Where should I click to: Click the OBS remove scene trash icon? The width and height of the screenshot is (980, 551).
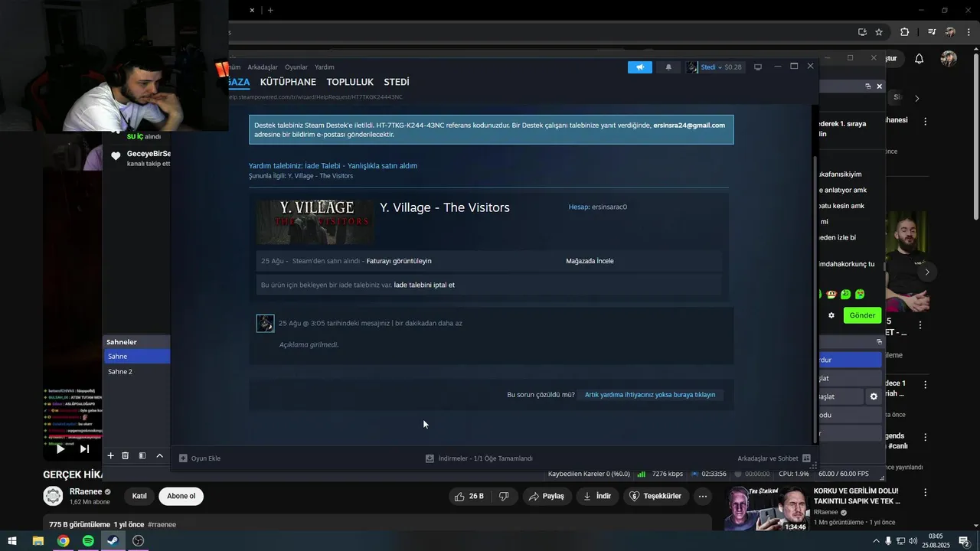[x=126, y=455]
